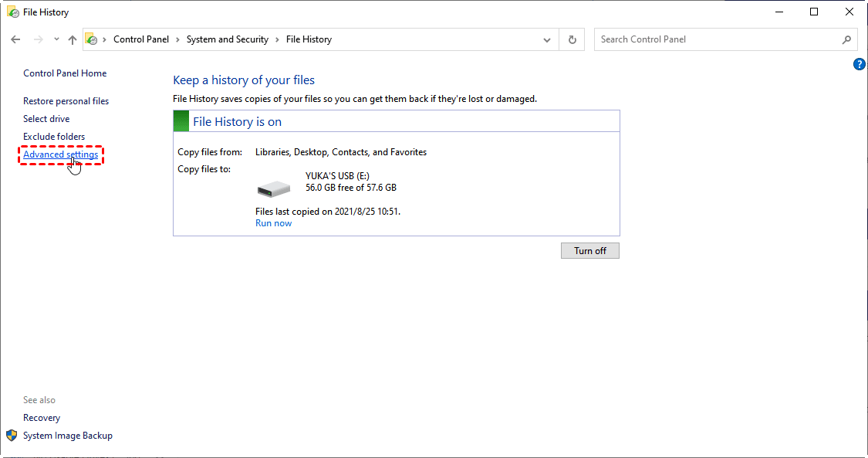Click the search magnifier icon

[x=846, y=39]
